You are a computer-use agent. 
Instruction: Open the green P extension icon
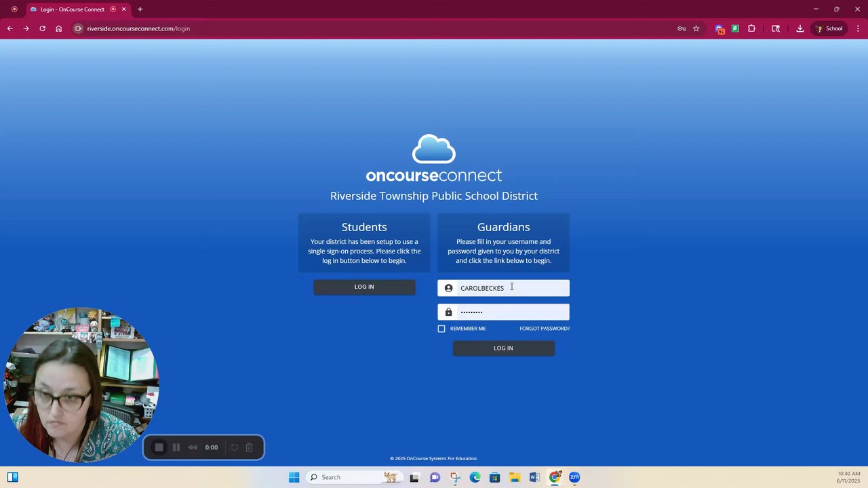[x=735, y=28]
